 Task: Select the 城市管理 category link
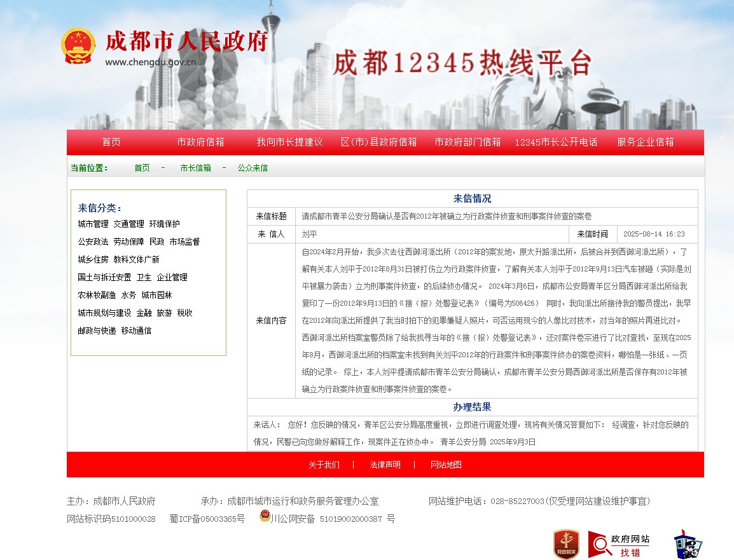coord(93,224)
